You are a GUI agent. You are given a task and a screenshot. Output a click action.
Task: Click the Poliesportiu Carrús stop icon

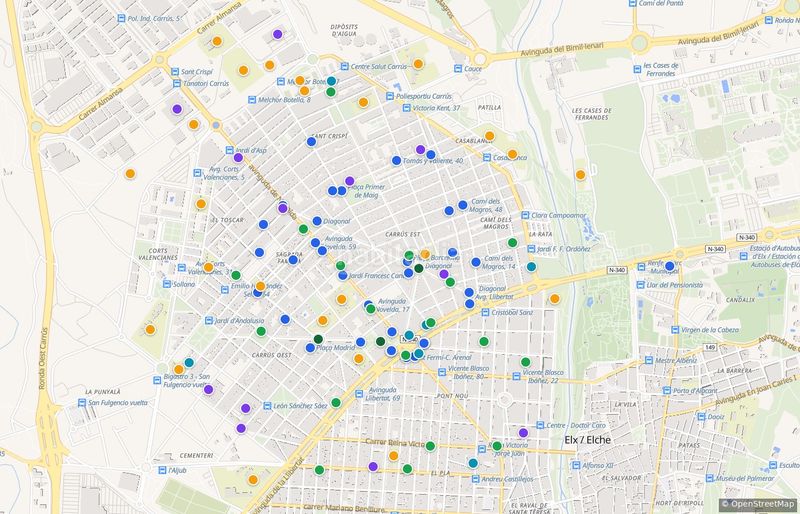pyautogui.click(x=390, y=96)
